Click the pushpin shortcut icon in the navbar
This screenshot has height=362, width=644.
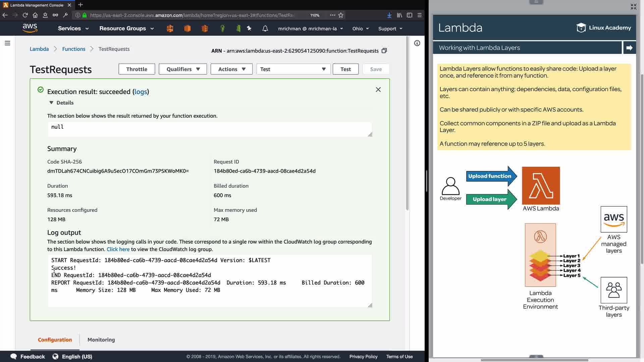[249, 28]
